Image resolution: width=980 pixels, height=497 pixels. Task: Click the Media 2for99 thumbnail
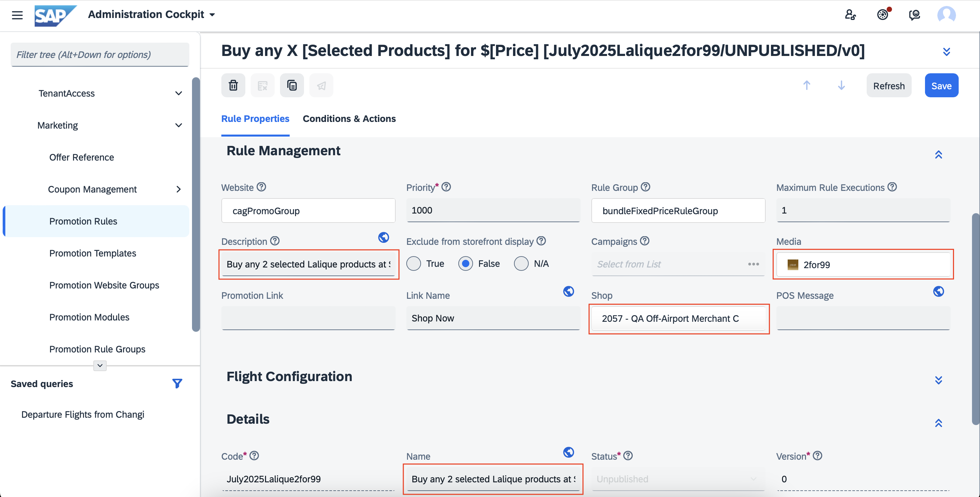pyautogui.click(x=792, y=265)
